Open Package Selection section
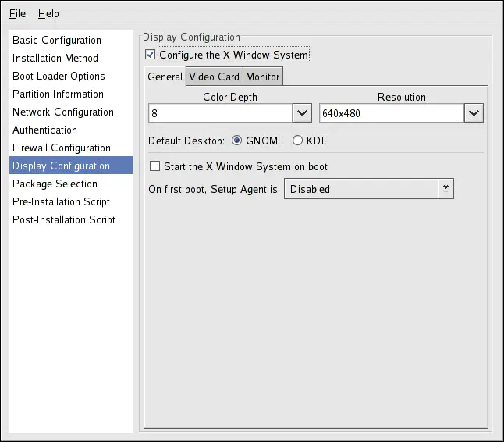This screenshot has width=504, height=442. 55,184
